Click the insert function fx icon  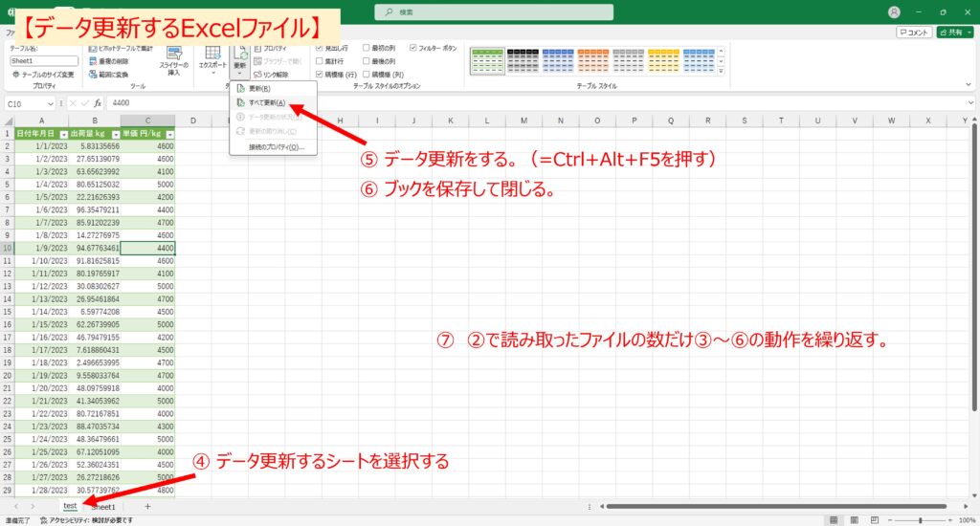(98, 103)
